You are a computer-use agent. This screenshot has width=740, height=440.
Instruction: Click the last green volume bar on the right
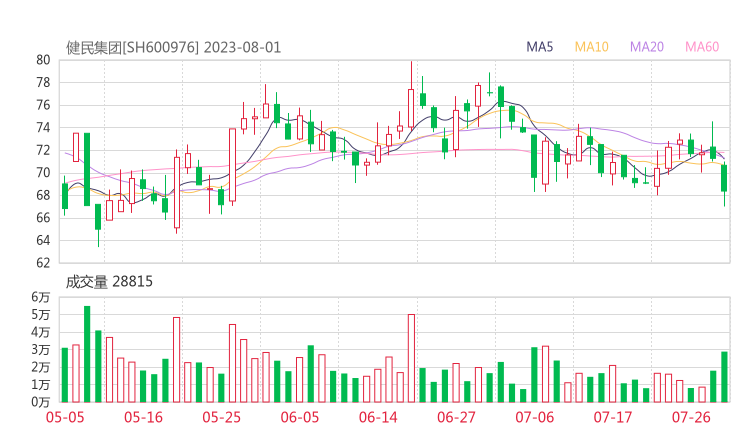click(x=724, y=377)
